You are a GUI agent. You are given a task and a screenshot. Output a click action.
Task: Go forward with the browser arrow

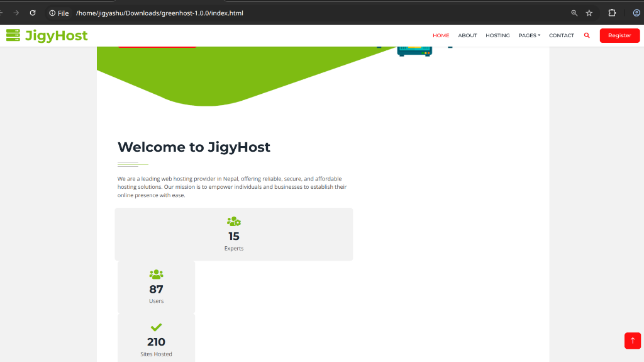16,13
